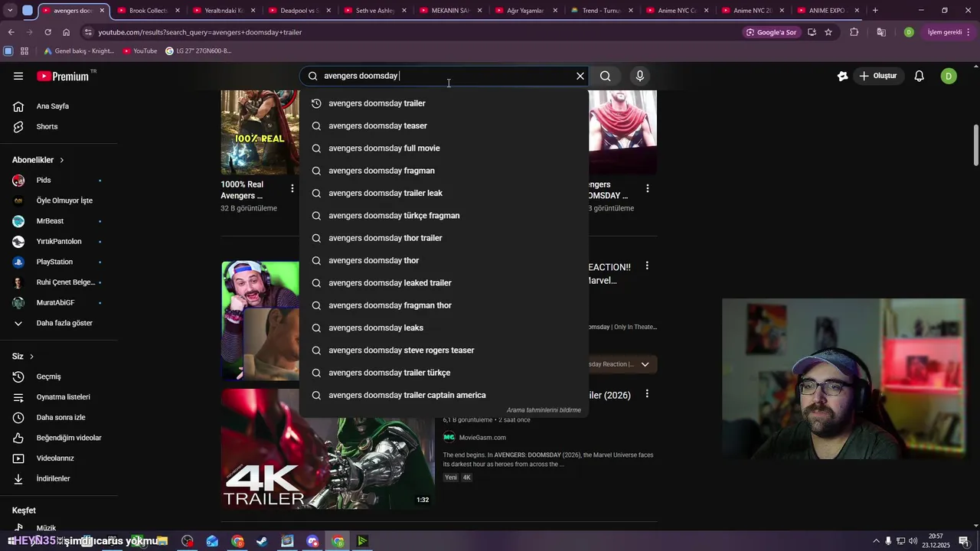Clear the search box with the X
The height and width of the screenshot is (551, 980).
580,76
